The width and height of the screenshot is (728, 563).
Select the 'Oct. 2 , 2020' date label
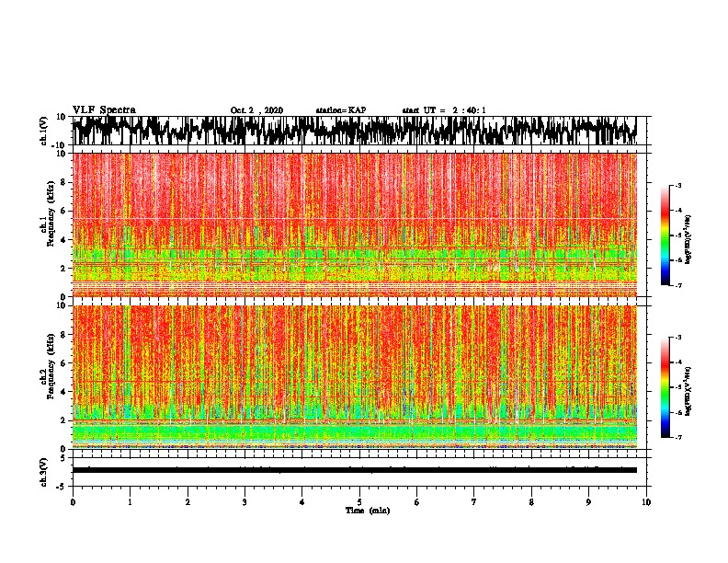pos(256,110)
